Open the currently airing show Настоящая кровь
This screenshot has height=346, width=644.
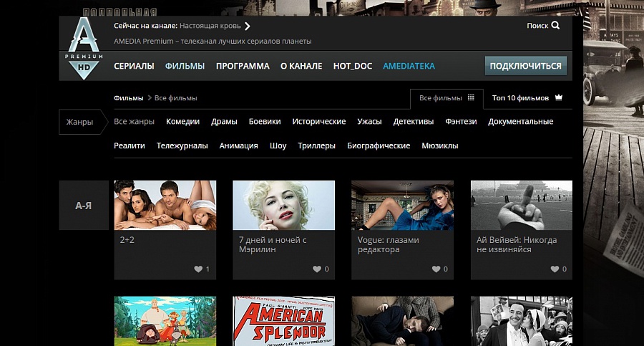(x=210, y=26)
